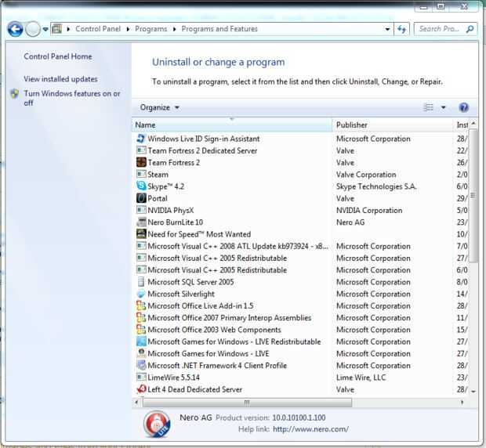This screenshot has height=448, width=486.
Task: Click the Office 2007 Primary Interop Assemblies icon
Action: pos(141,318)
